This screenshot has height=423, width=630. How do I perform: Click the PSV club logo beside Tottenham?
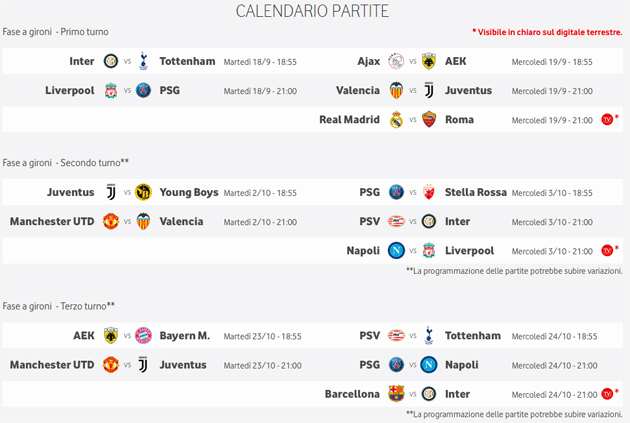point(396,335)
